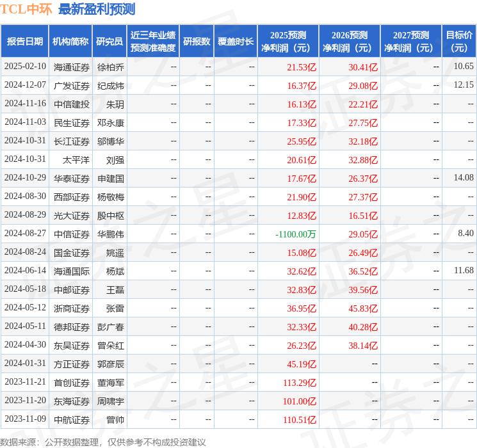Select the 浙商证券 institution cell

72,308
